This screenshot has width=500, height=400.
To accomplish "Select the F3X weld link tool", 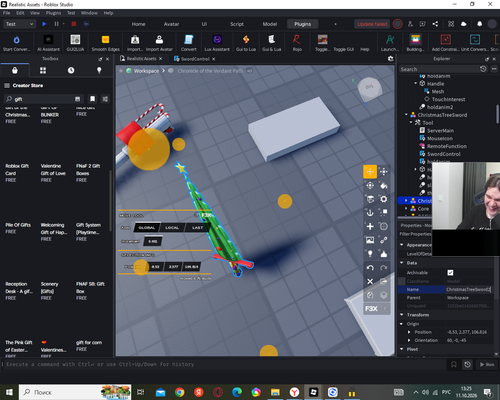I will coord(384,240).
